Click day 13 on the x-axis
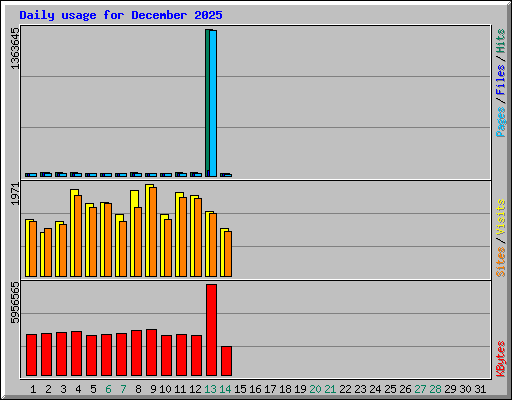The height and width of the screenshot is (400, 512). click(210, 389)
